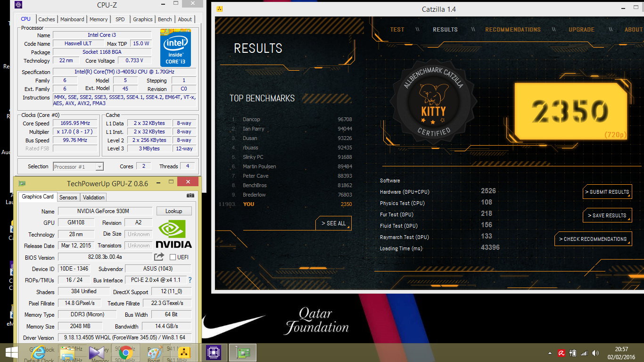The height and width of the screenshot is (362, 644).
Task: Click the battery power tray icon
Action: point(573,353)
